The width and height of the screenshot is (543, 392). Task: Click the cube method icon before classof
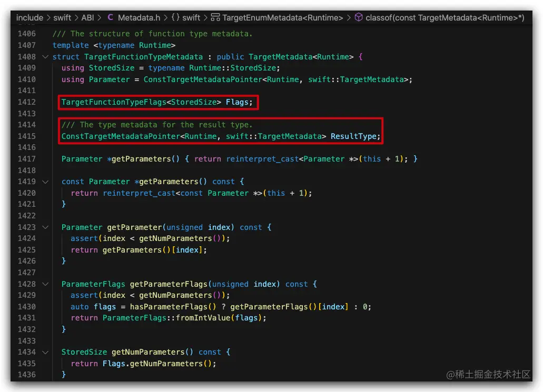coord(359,17)
